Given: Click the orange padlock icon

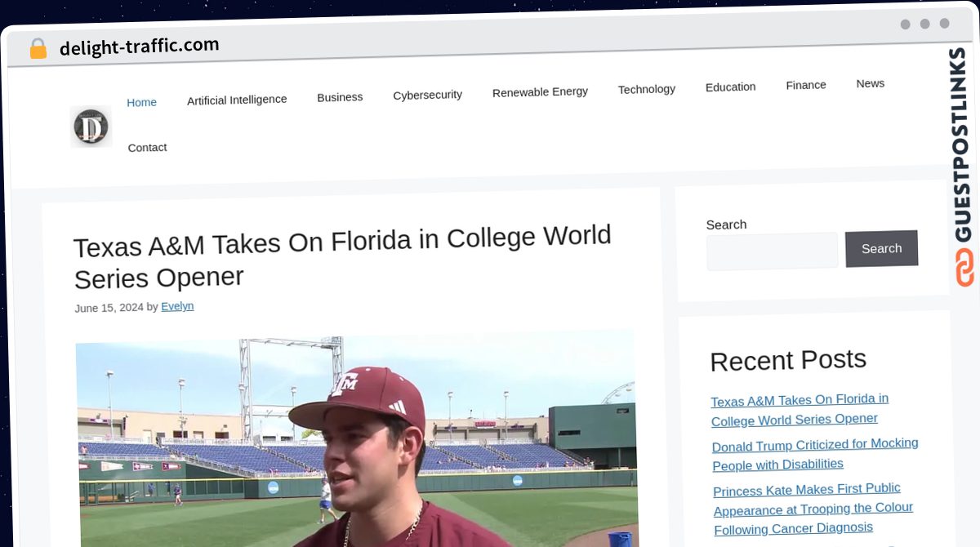Looking at the screenshot, I should pyautogui.click(x=38, y=49).
